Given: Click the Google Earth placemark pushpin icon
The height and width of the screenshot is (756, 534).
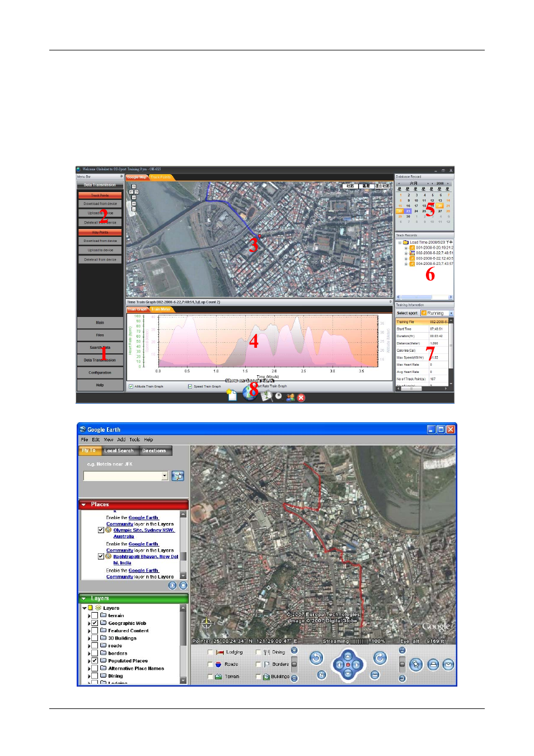Looking at the screenshot, I should click(x=416, y=665).
